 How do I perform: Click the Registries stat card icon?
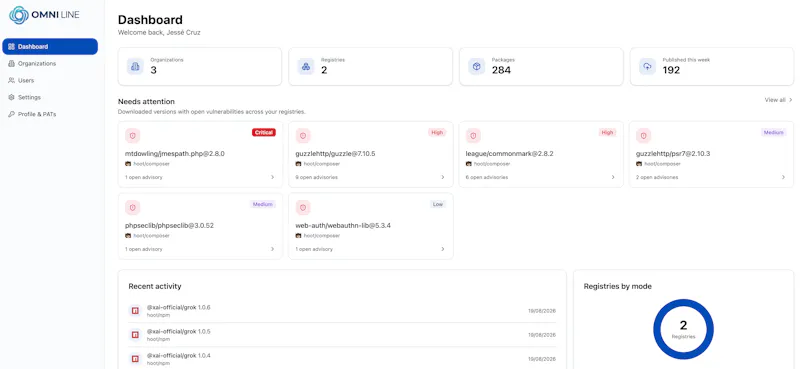tap(306, 66)
